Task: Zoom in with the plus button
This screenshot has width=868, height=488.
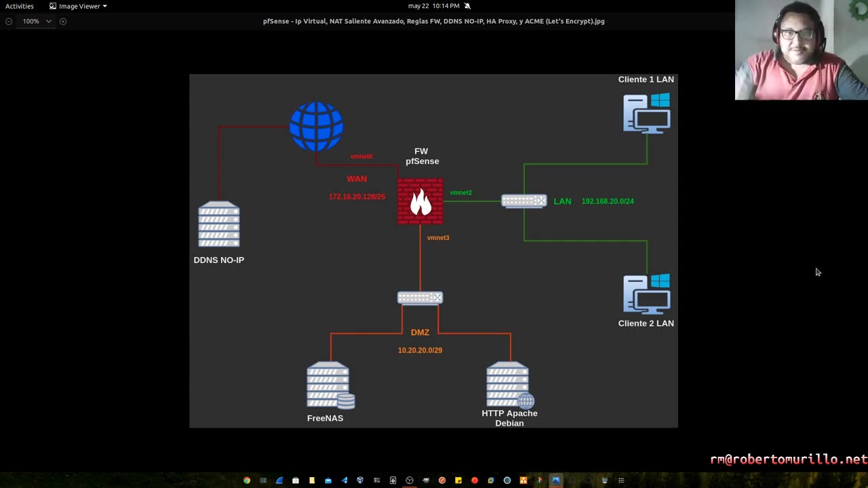Action: [63, 21]
